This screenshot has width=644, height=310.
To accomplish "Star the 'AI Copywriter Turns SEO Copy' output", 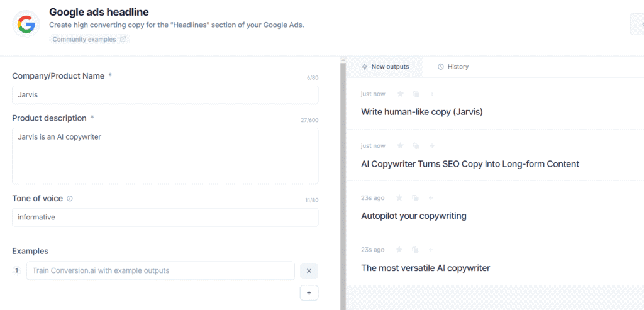I will (400, 146).
